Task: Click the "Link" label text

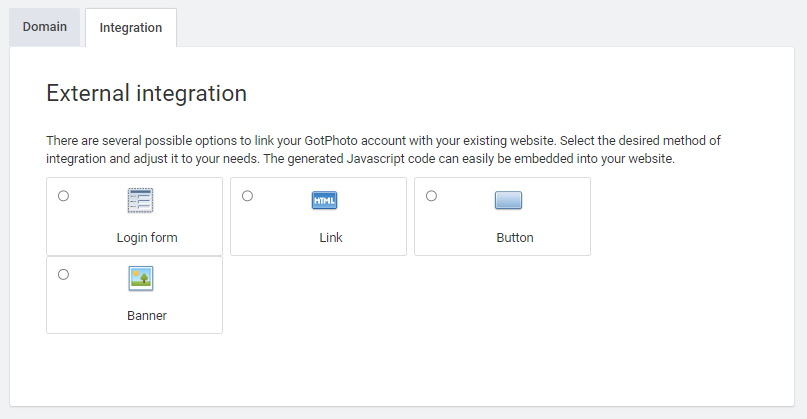Action: point(331,238)
